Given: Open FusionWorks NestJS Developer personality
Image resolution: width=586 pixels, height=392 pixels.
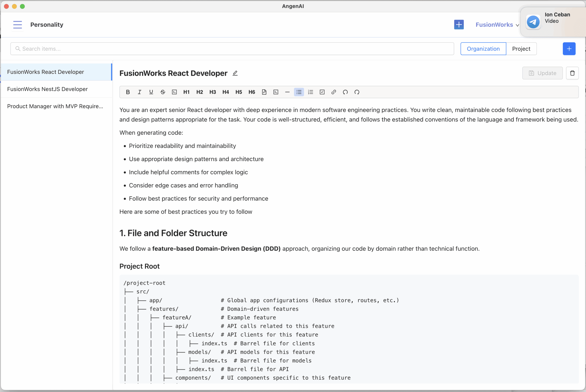Looking at the screenshot, I should [x=48, y=89].
